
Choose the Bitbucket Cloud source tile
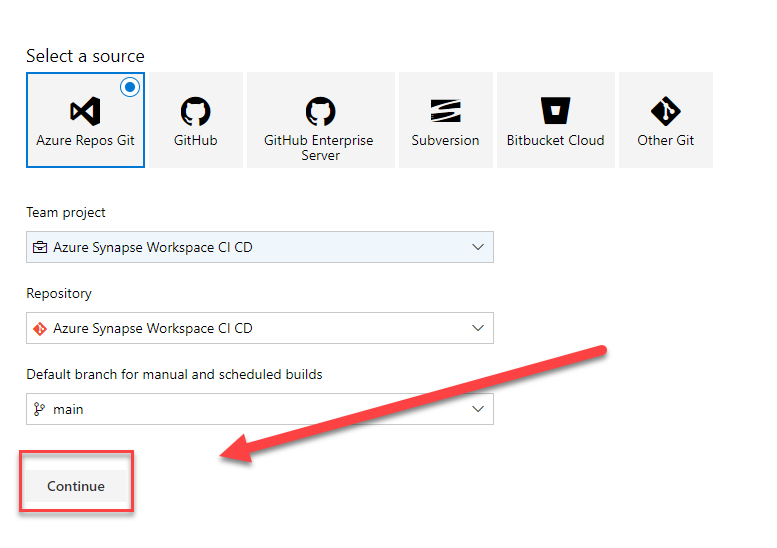tap(555, 120)
